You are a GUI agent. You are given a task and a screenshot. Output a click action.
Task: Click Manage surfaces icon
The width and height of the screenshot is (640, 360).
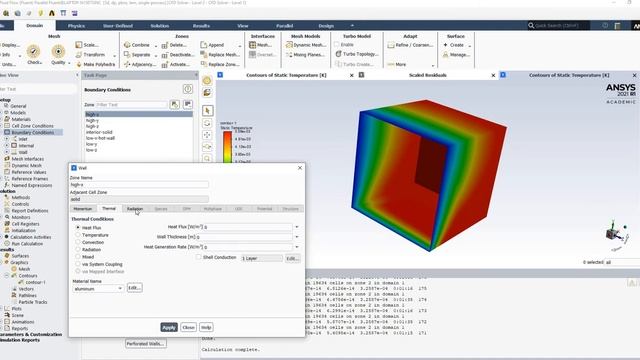click(x=446, y=55)
